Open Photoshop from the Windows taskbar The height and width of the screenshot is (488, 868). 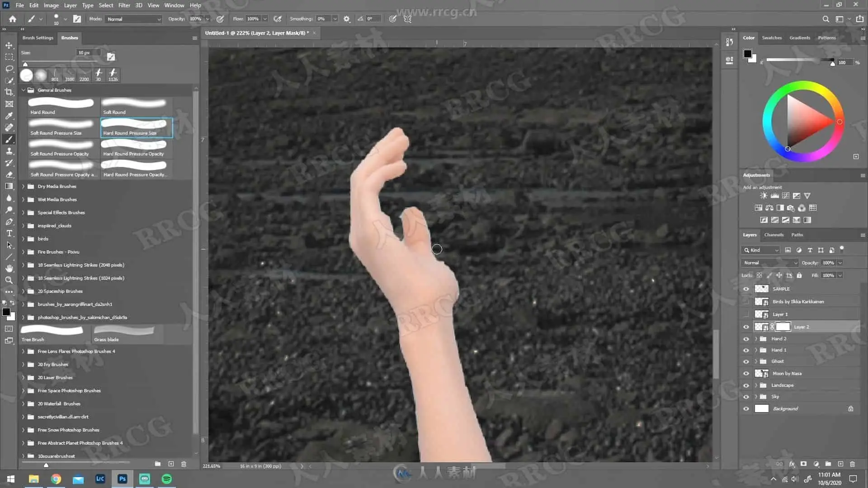[122, 479]
